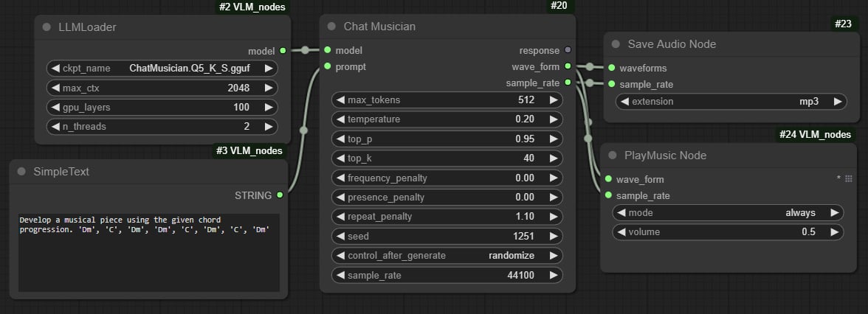
Task: Click the Chat Musician wave_form output socket
Action: (x=568, y=66)
